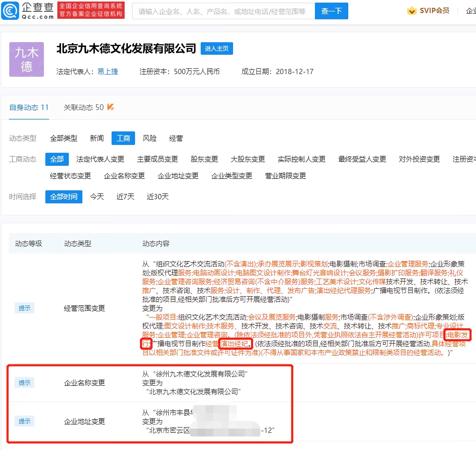476x450 pixels.
Task: Click the Qcc.com logo icon
Action: click(x=10, y=11)
